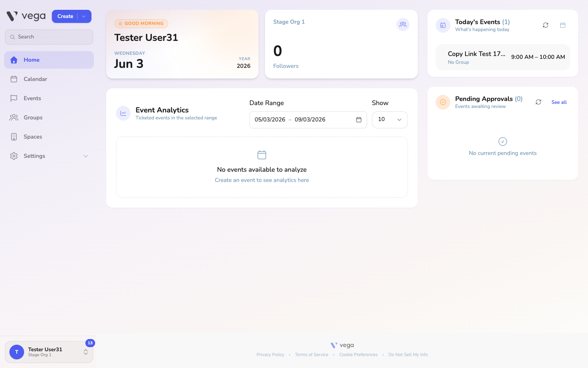Click the Event Analytics chart icon
The width and height of the screenshot is (588, 368).
coord(123,113)
